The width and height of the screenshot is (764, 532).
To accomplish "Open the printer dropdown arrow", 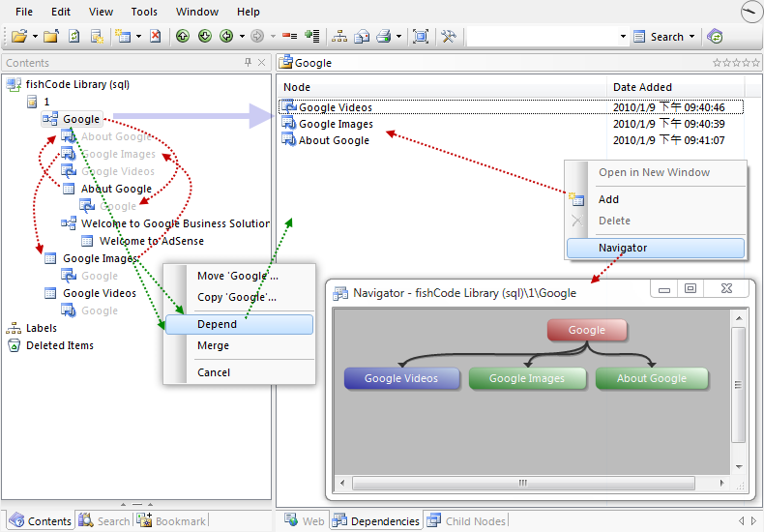I will point(398,37).
